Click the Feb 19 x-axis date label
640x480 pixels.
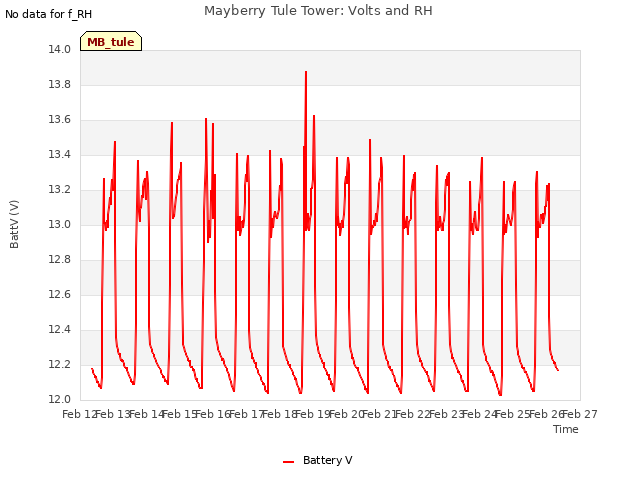[x=313, y=414]
